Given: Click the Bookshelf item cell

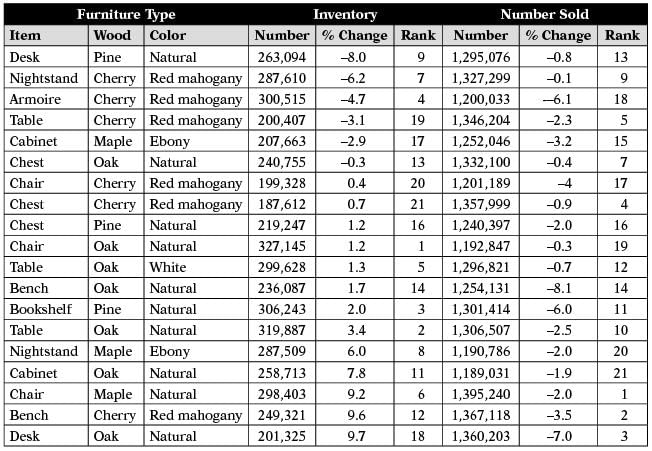Looking at the screenshot, I should (x=40, y=309).
